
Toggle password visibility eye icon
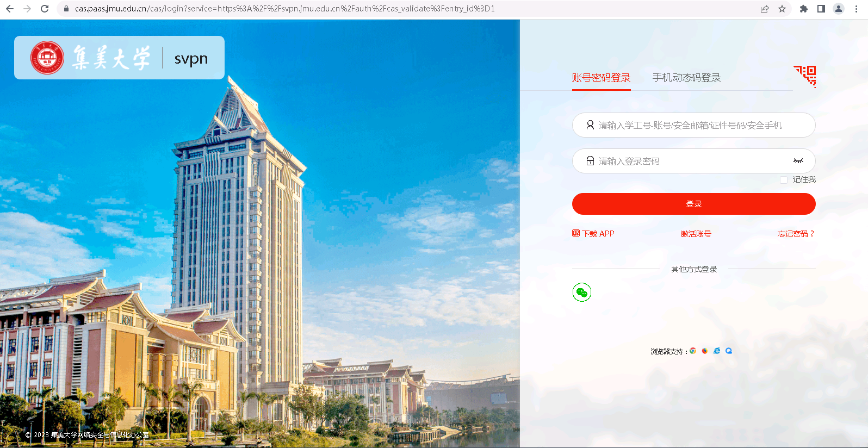(x=798, y=161)
